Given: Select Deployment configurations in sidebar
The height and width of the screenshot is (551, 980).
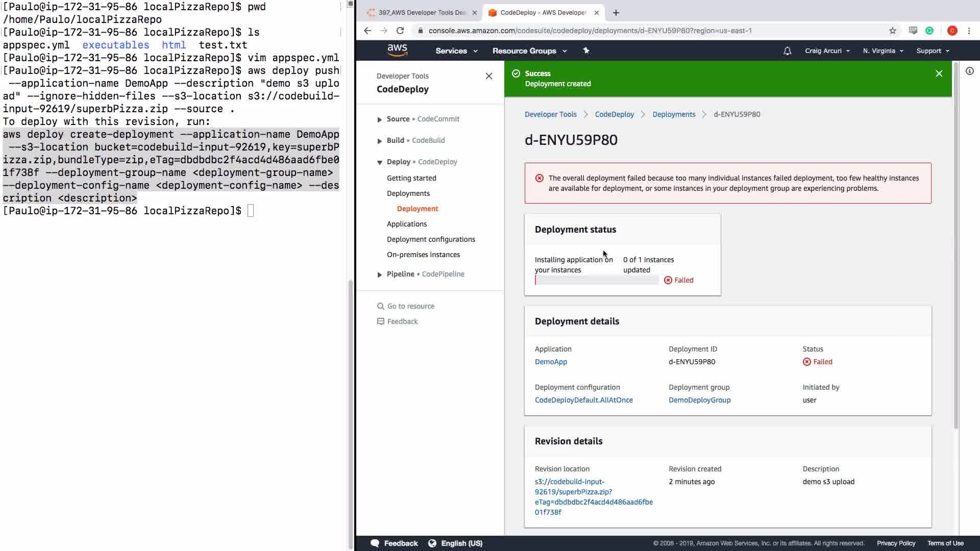Looking at the screenshot, I should [430, 239].
